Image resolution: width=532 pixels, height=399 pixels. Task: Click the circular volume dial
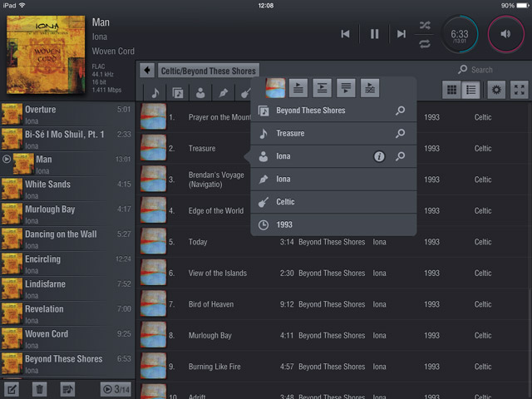point(505,34)
